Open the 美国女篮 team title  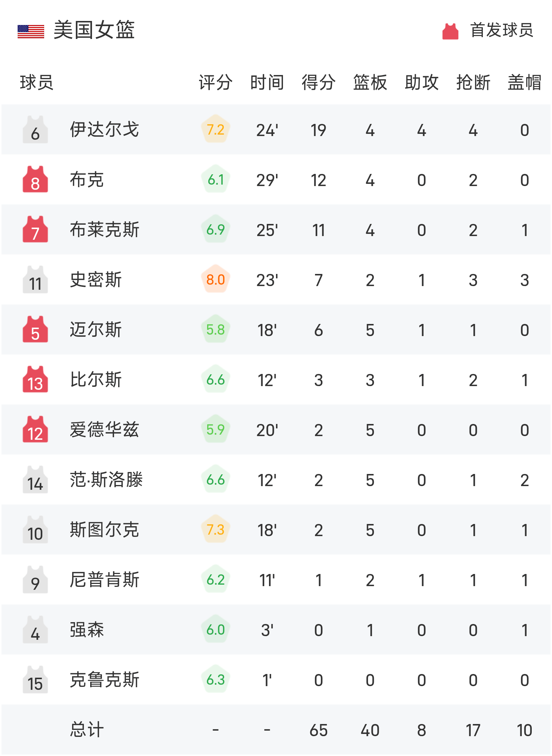94,30
